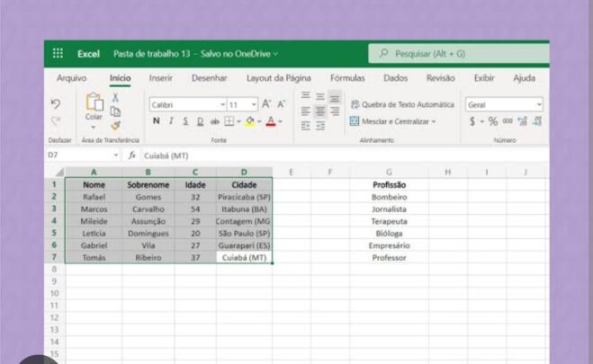Click the Borders grid icon
Viewport: 593px width, 364px height.
[229, 121]
